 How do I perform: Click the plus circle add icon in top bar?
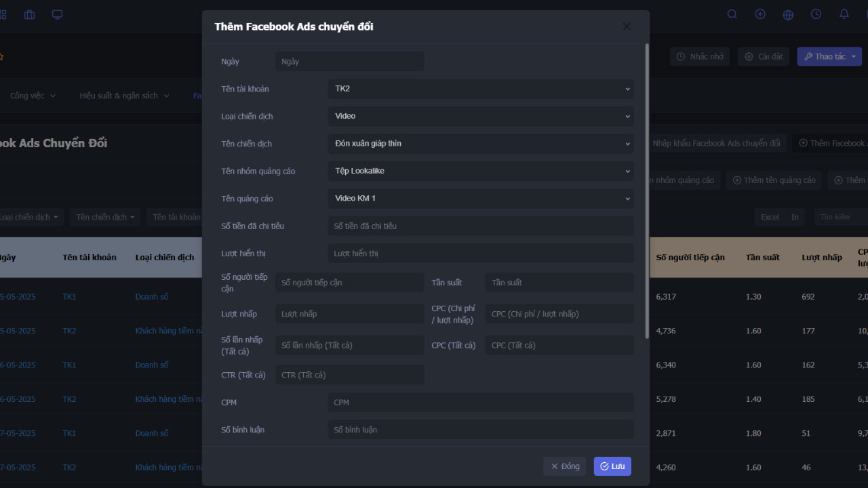click(x=760, y=14)
